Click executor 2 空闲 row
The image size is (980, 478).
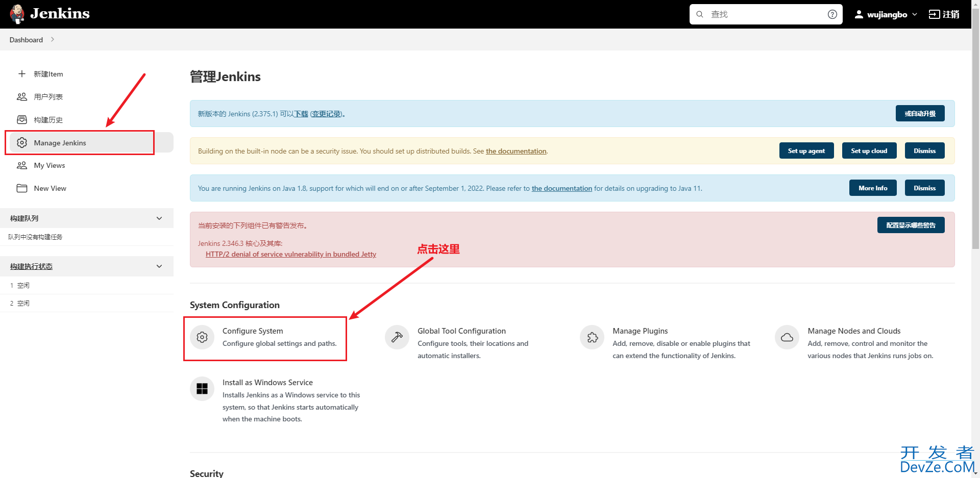click(x=87, y=303)
